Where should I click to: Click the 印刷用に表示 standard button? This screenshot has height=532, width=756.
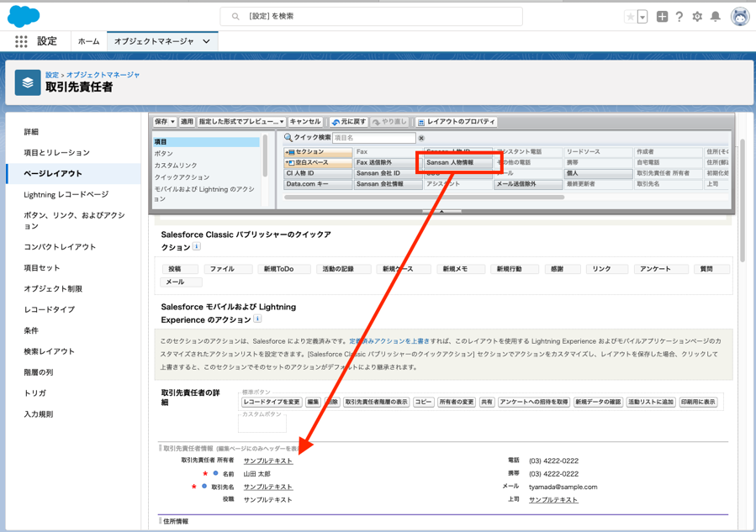click(x=698, y=402)
